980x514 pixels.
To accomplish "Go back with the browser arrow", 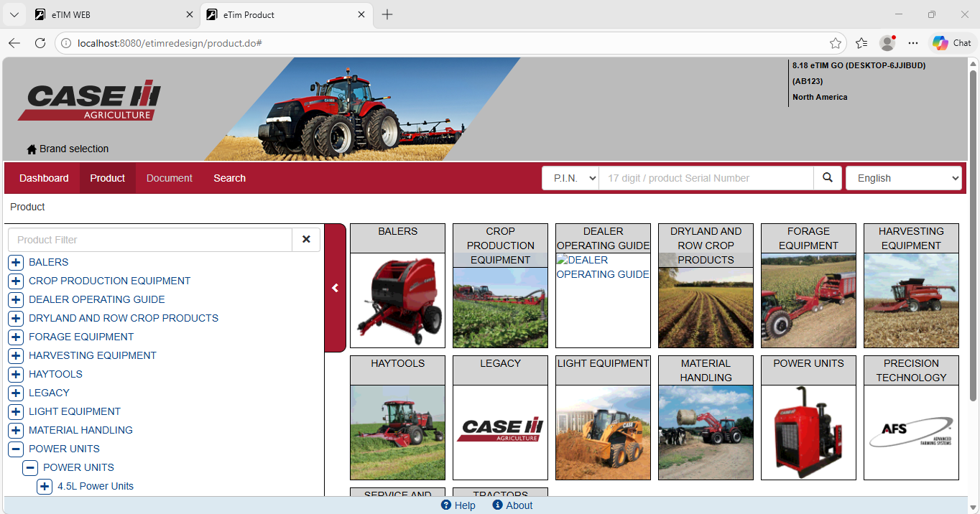I will click(14, 43).
